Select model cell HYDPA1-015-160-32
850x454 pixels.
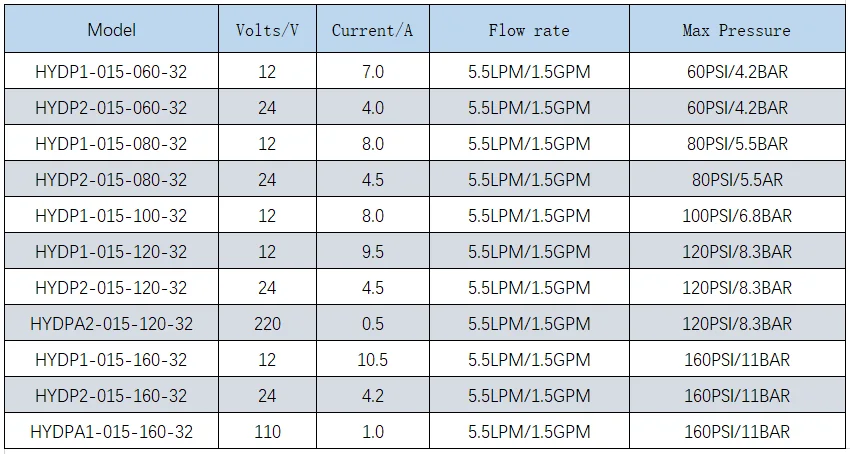(111, 432)
